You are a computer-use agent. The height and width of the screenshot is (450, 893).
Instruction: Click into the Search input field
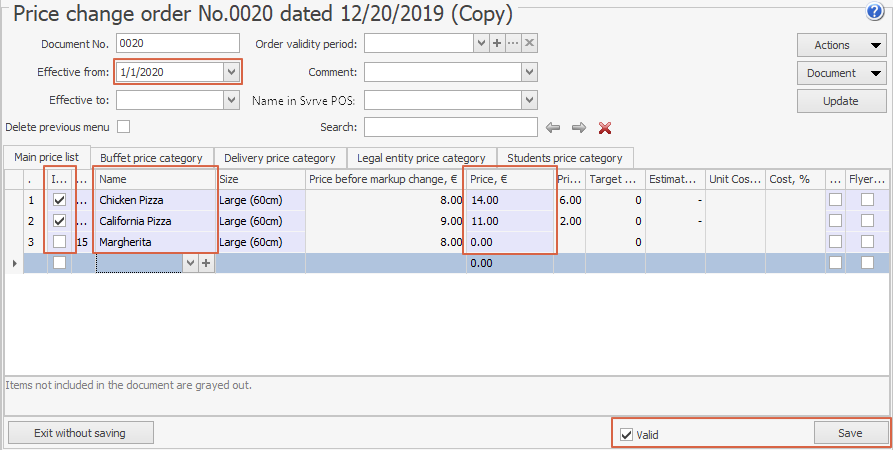(450, 128)
